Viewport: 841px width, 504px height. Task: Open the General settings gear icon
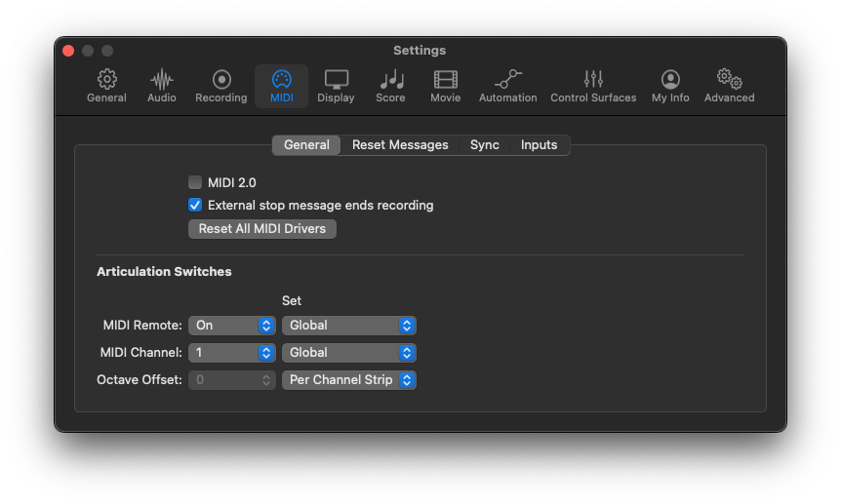(x=106, y=86)
